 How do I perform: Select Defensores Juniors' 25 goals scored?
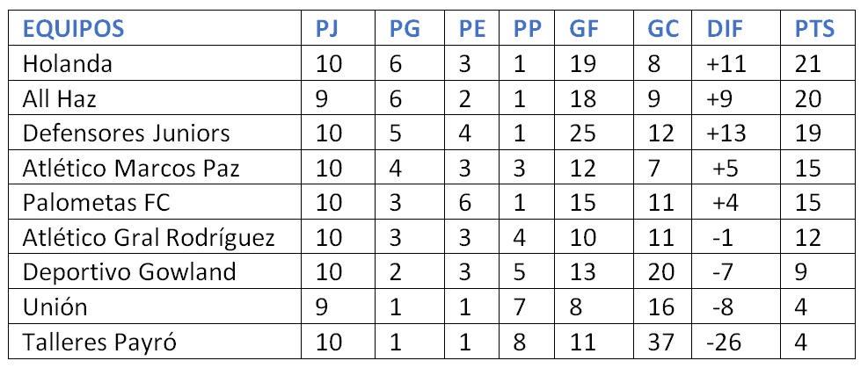[x=583, y=133]
